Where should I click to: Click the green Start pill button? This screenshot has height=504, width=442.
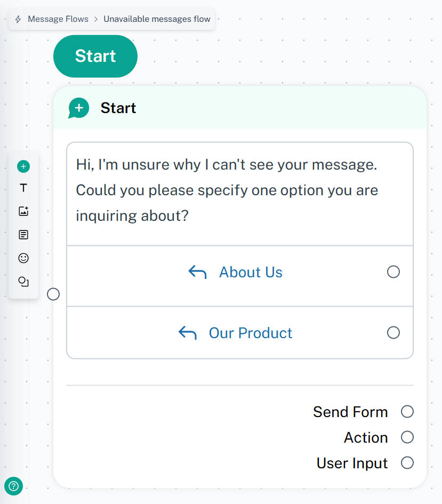point(95,56)
